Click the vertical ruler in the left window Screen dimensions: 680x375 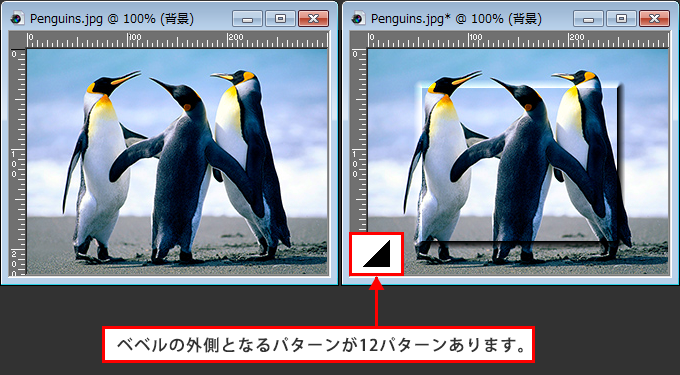(x=18, y=161)
